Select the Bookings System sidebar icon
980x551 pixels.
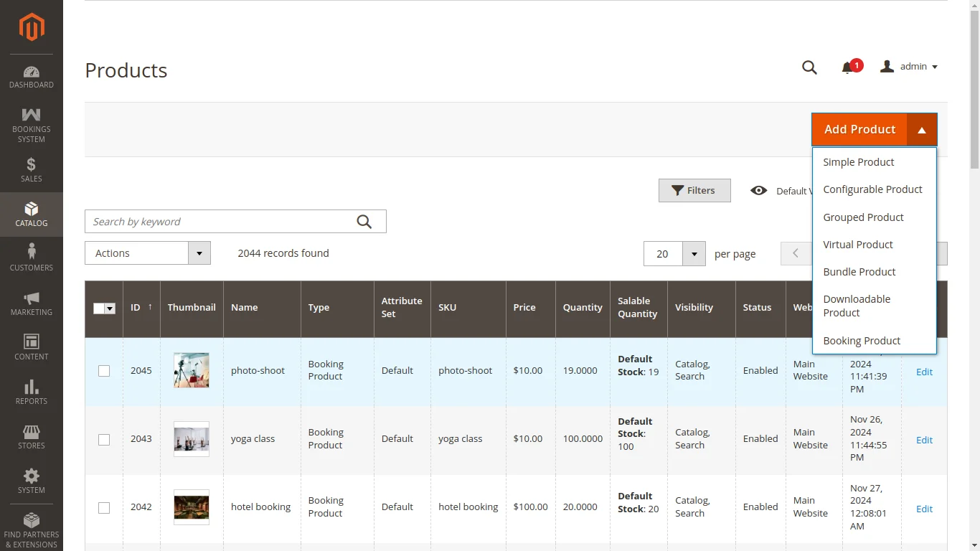coord(31,122)
